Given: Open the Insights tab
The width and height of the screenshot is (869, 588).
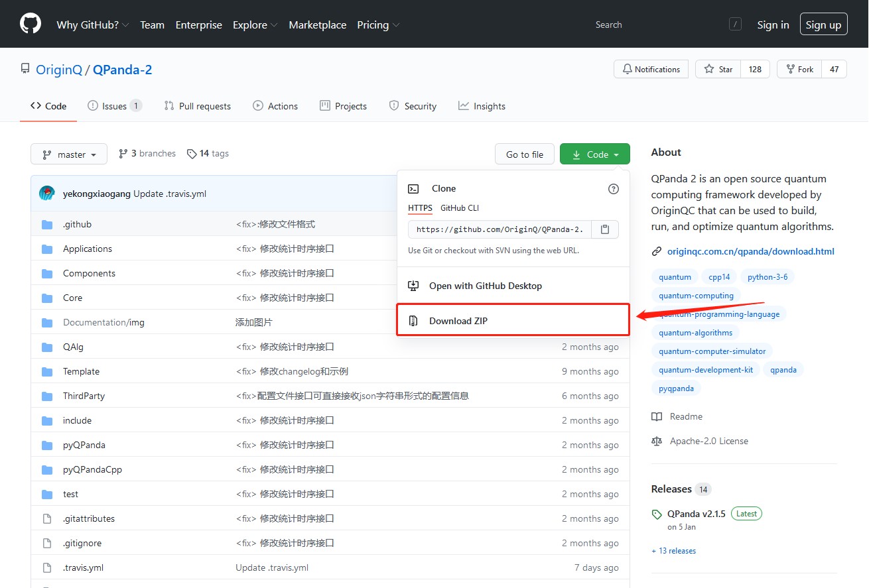Looking at the screenshot, I should coord(482,106).
